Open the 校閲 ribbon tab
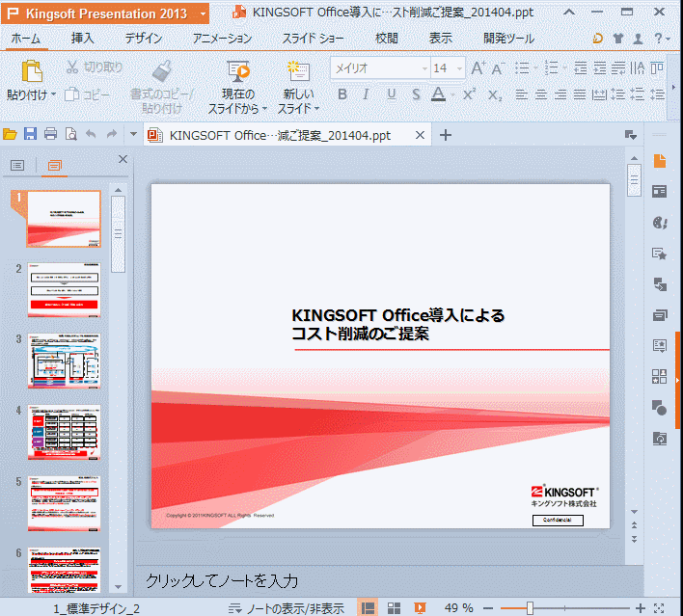Screen dimensions: 683x616 [x=387, y=39]
